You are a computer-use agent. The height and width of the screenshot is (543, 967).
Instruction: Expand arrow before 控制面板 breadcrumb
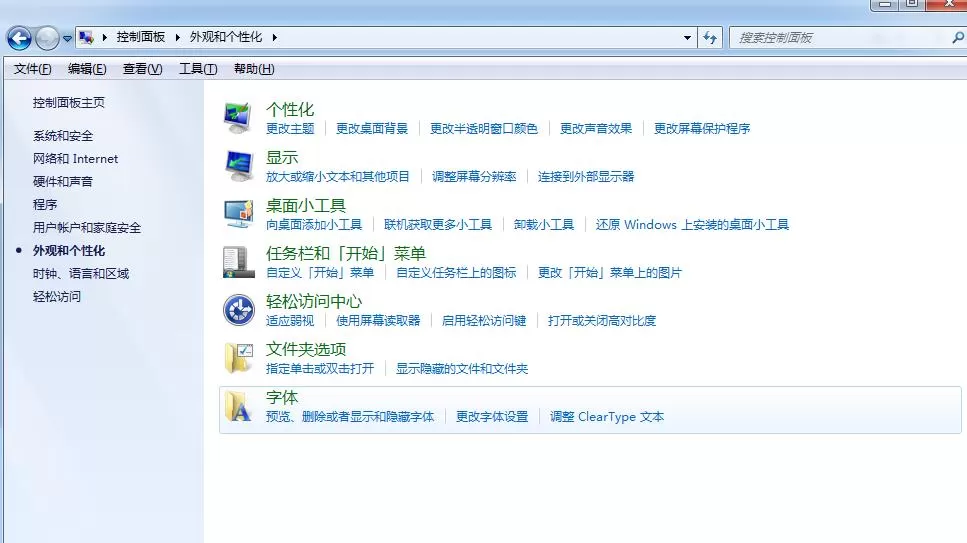(104, 38)
